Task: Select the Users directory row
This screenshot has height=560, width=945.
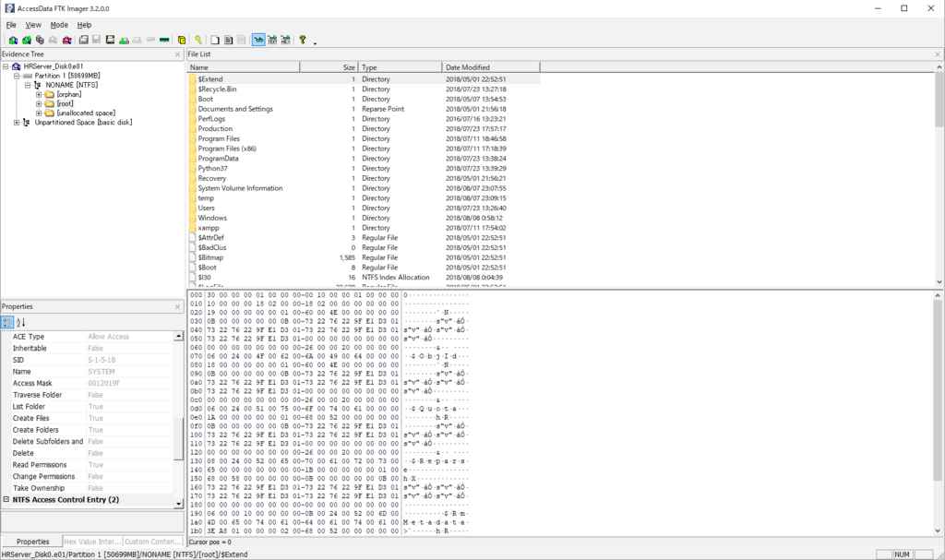Action: coord(364,208)
